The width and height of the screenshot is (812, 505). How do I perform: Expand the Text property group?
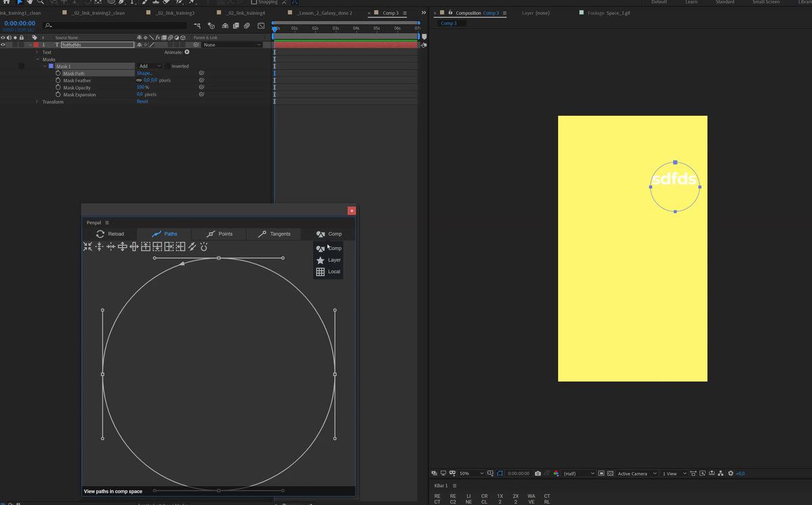37,52
